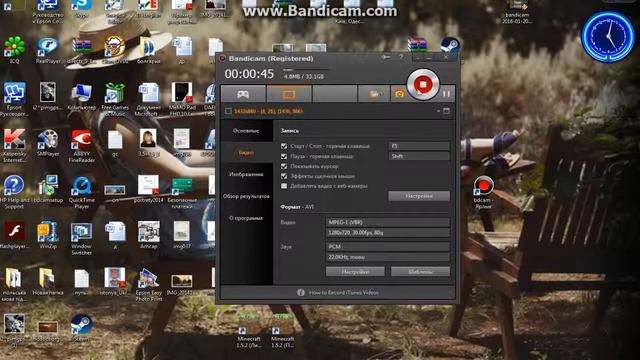This screenshot has width=640, height=360.
Task: Open format Настройки button beside Шаблоны
Action: (355, 271)
